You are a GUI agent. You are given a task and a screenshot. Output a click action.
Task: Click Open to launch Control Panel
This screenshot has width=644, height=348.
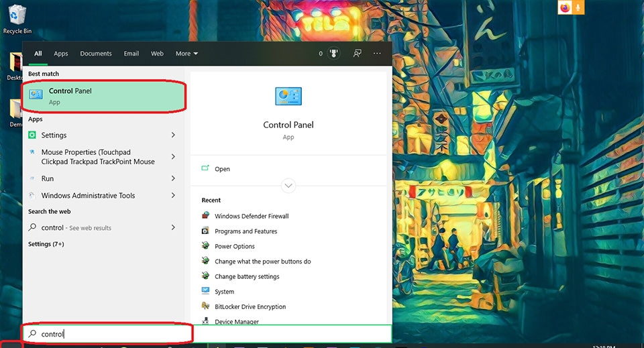point(222,169)
